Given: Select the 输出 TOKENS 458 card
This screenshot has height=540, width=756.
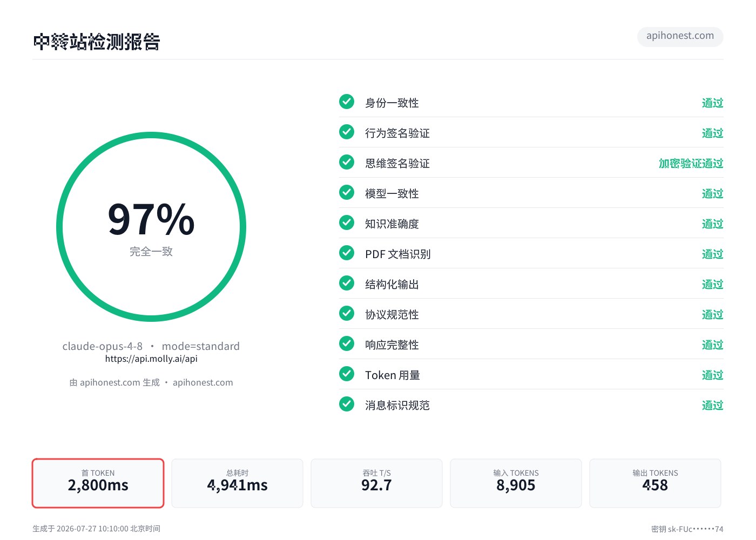Looking at the screenshot, I should click(655, 483).
